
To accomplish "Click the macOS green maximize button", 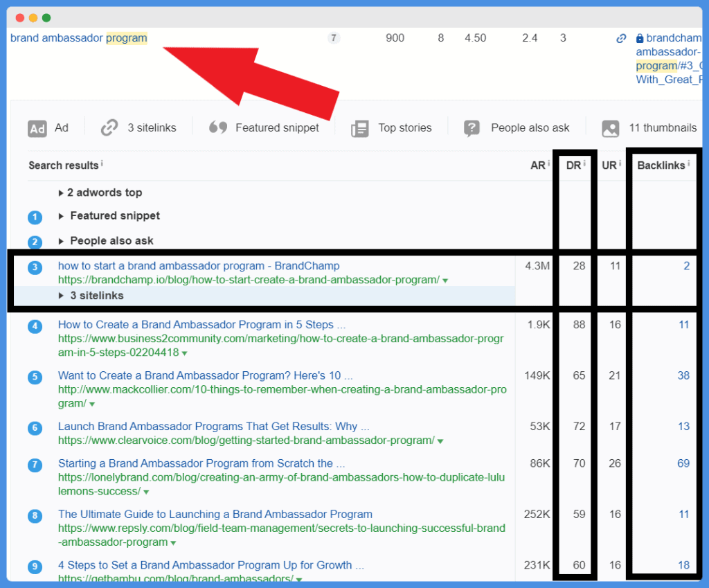I will (x=46, y=17).
